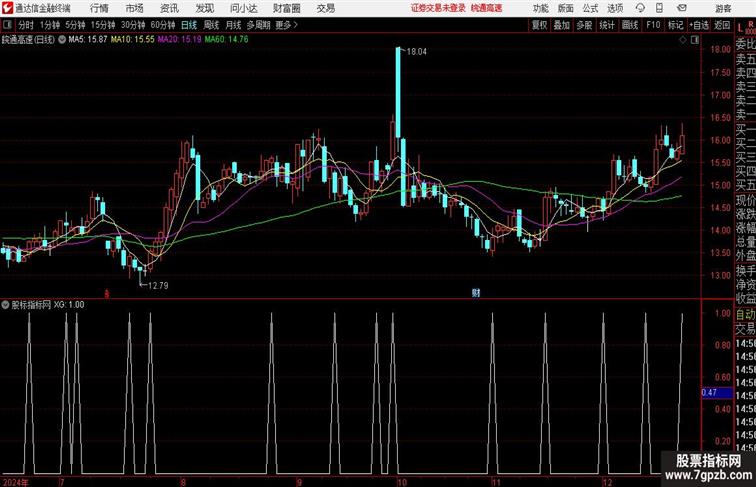
Task: Open the 发现 menu
Action: coord(204,8)
